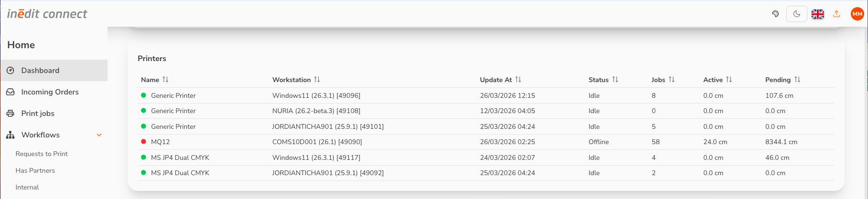Click the inedit connect logo

47,14
